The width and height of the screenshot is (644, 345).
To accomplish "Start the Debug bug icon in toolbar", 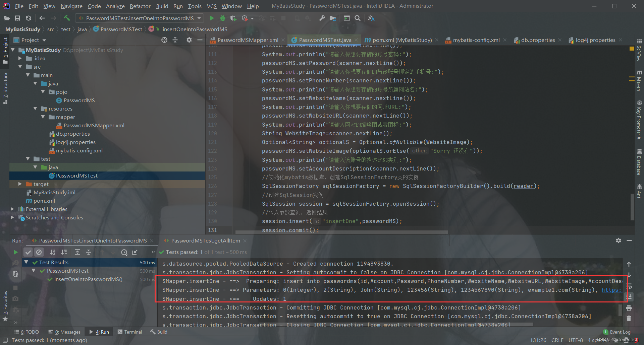I will [x=222, y=18].
